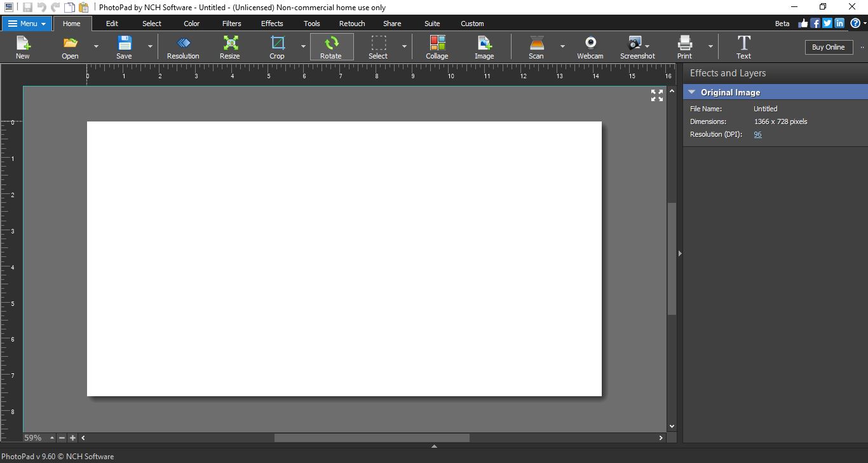The width and height of the screenshot is (868, 463).
Task: Switch to the Custom tab
Action: tap(472, 24)
